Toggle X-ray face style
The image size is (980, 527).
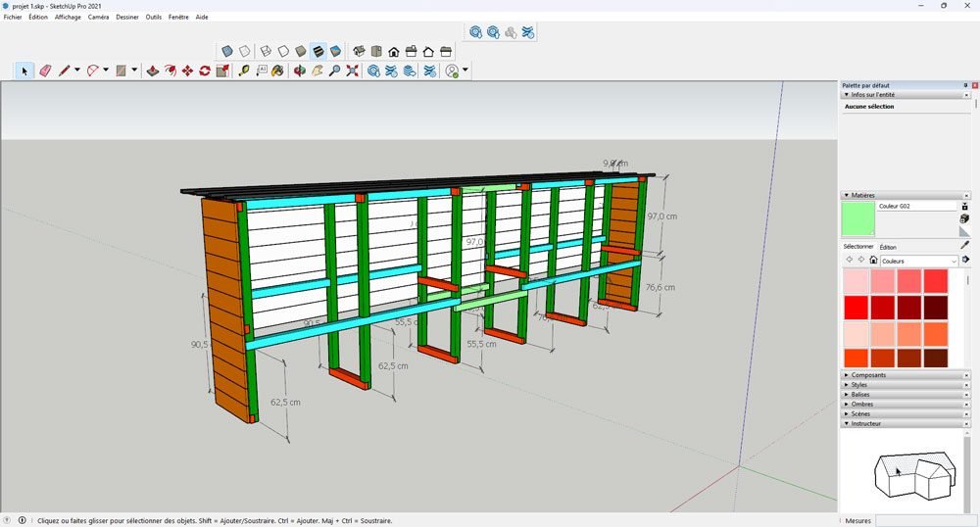[x=227, y=51]
